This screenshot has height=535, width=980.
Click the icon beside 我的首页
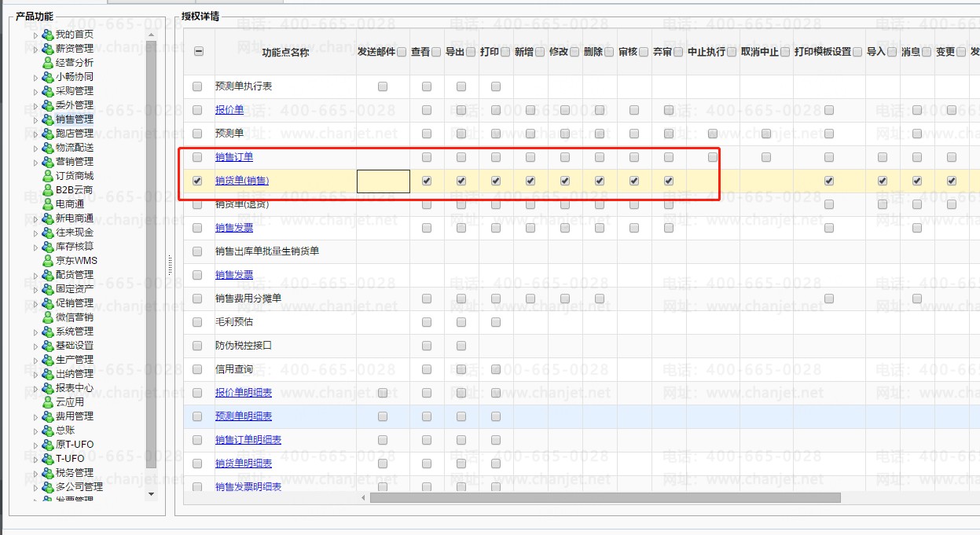[48, 35]
